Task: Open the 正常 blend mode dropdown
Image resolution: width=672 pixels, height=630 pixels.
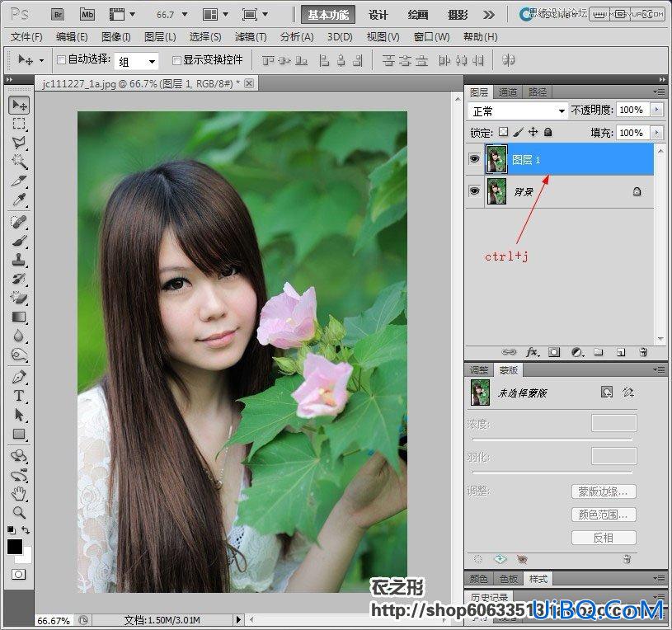Action: [518, 111]
